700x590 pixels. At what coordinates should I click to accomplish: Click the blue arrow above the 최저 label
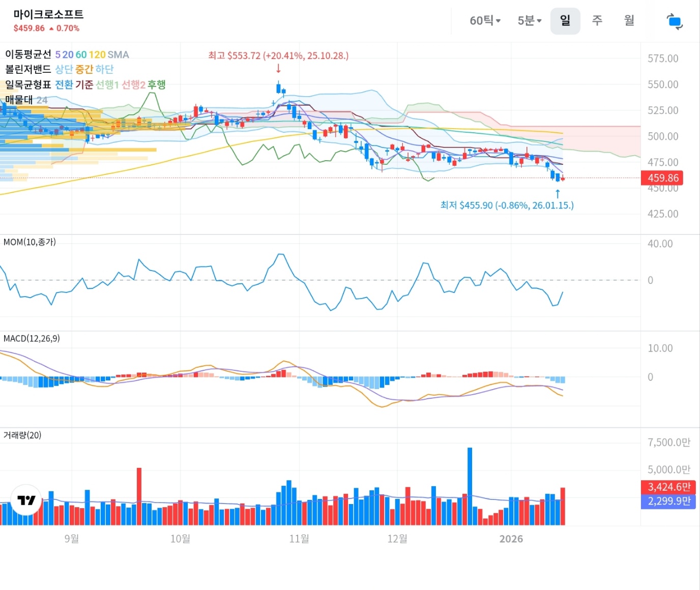[x=558, y=194]
